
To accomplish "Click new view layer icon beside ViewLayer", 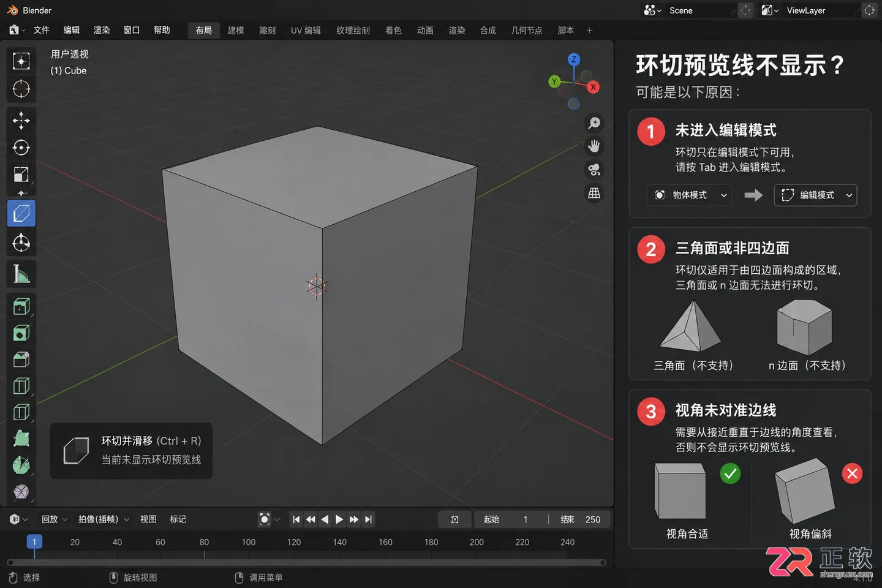I will pos(869,10).
